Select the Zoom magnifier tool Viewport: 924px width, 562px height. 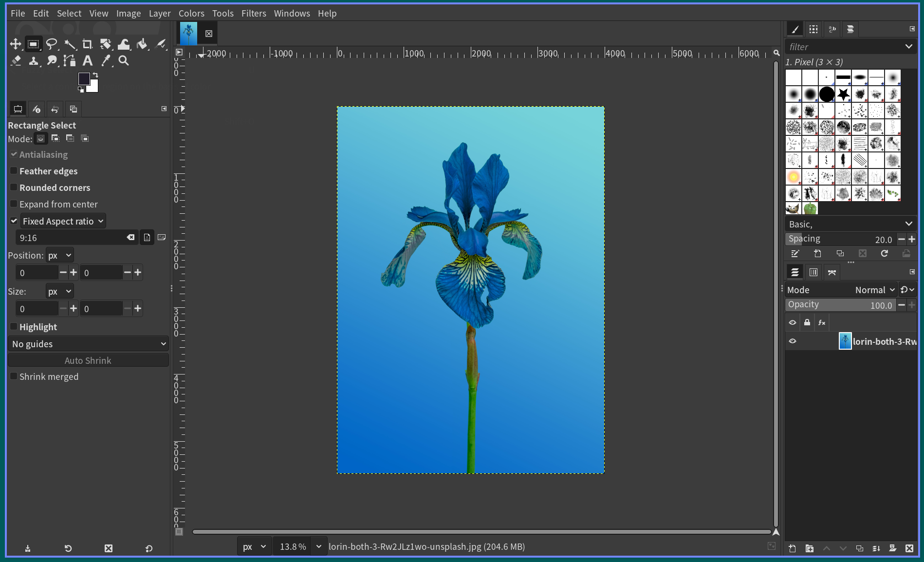tap(124, 61)
